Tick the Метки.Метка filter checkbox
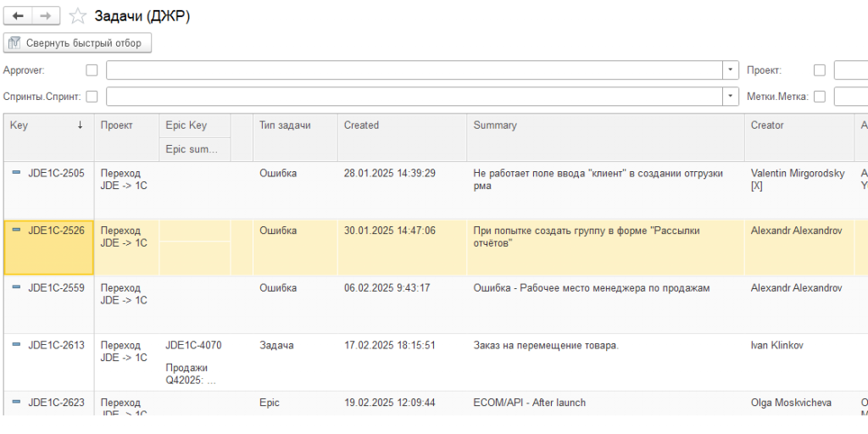Image resolution: width=868 pixels, height=434 pixels. coord(819,97)
